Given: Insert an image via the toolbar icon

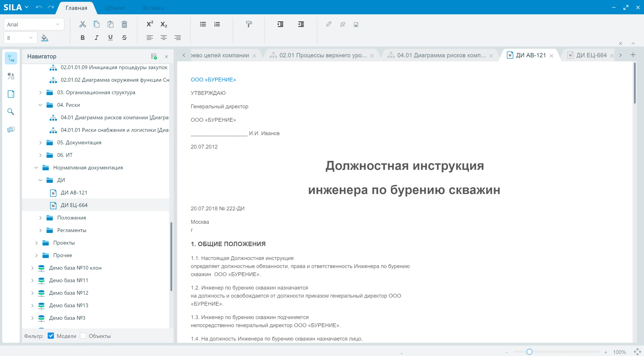Looking at the screenshot, I should (x=356, y=24).
